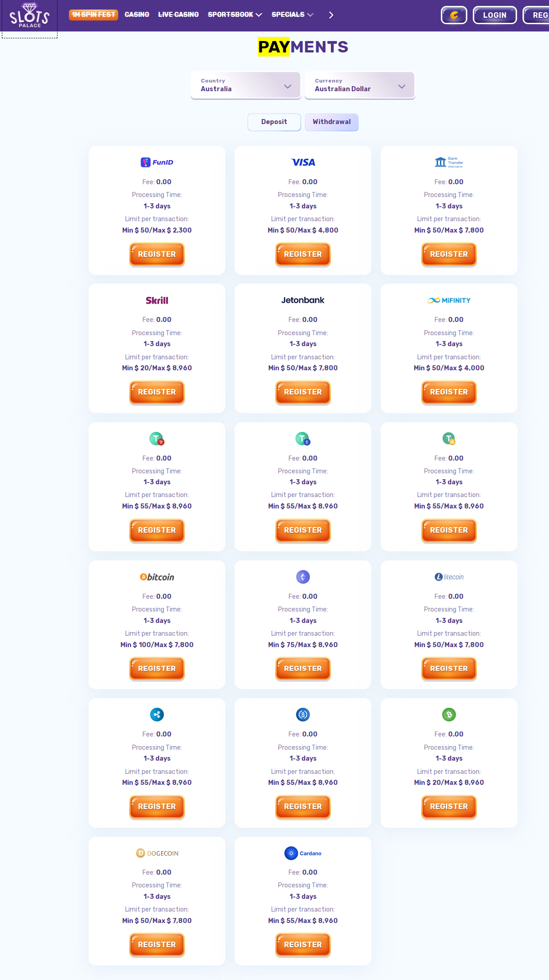
Task: Click Register under the Jetonbank card
Action: pos(303,392)
